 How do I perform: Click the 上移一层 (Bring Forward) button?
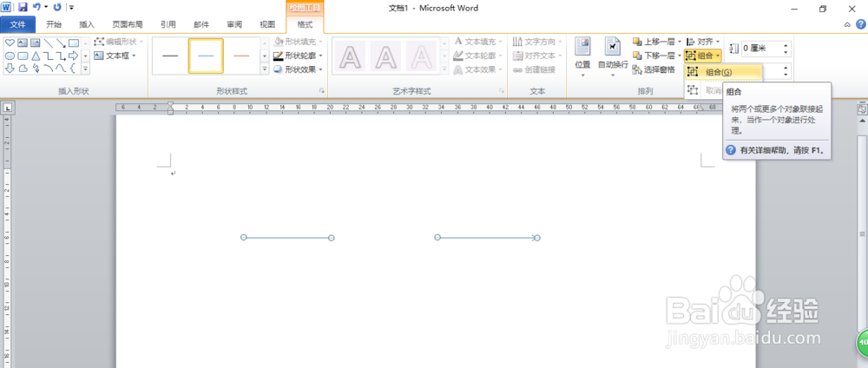pos(654,42)
